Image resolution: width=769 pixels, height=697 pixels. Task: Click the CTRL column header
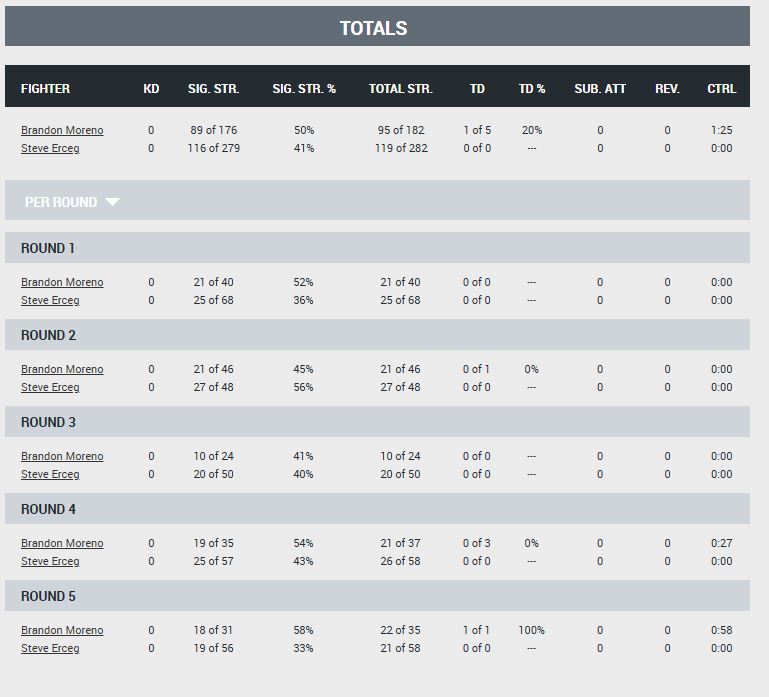(x=721, y=89)
